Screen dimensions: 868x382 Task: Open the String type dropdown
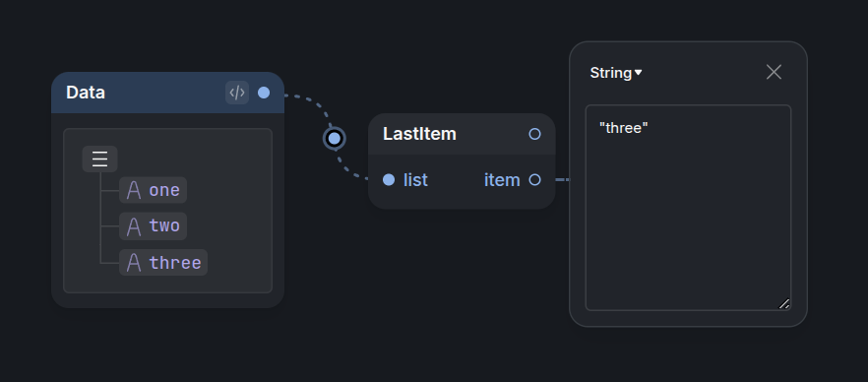pos(616,73)
